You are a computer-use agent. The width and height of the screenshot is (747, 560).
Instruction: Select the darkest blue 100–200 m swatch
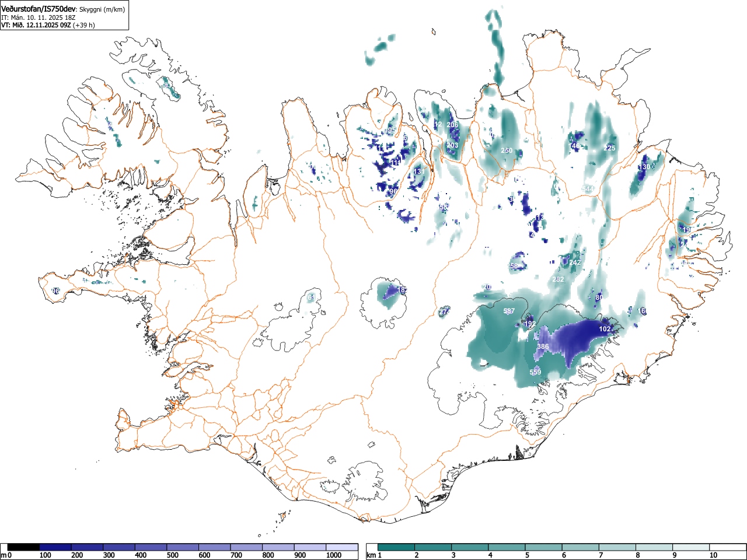click(x=55, y=547)
